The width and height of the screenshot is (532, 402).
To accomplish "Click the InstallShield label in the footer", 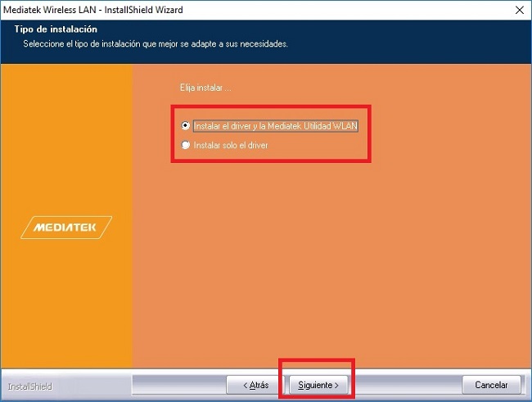I will tap(29, 386).
